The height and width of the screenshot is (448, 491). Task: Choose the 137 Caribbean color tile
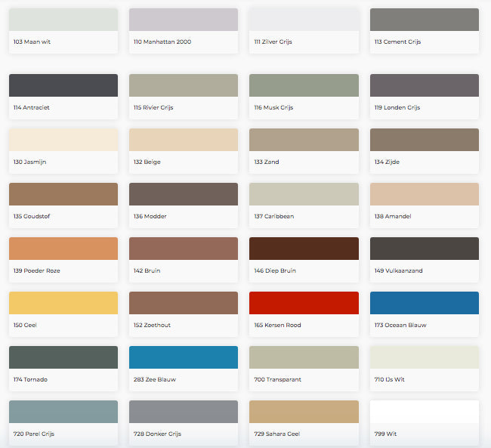304,194
